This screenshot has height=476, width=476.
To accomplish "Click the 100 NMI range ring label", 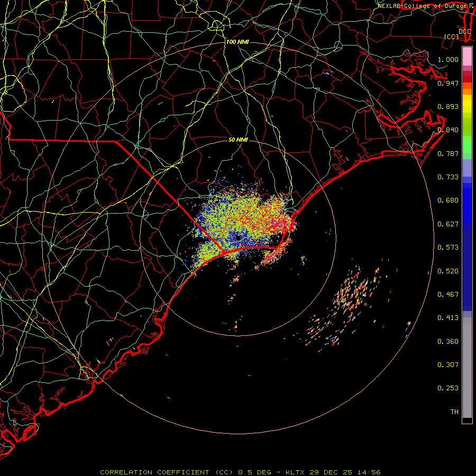I will 237,42.
